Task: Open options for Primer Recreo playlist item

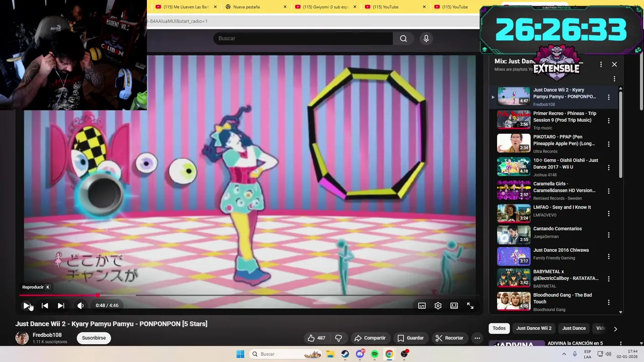Action: point(609,121)
